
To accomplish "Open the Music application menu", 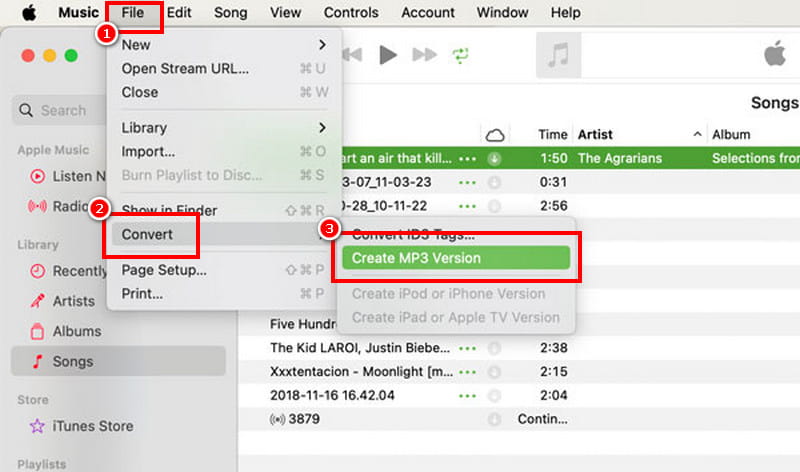I will (x=79, y=12).
